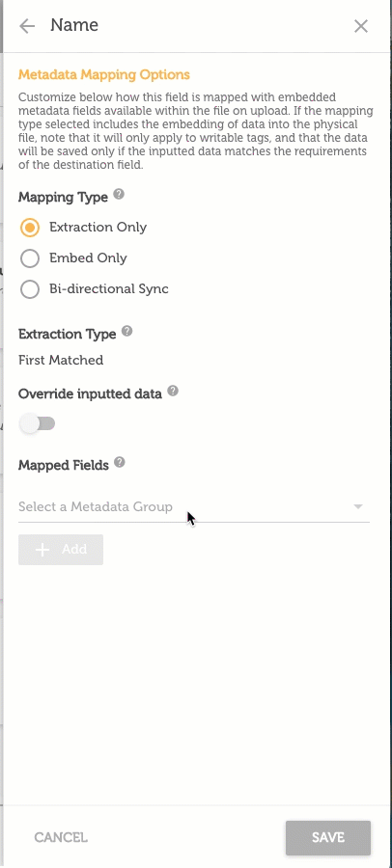
Task: Cancel the metadata mapping changes
Action: 61,837
